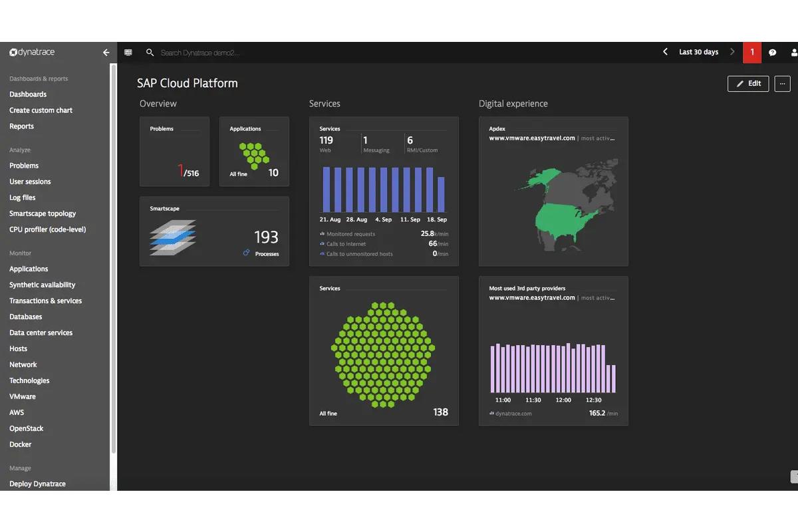This screenshot has width=798, height=532.
Task: Open Docker in sidebar
Action: click(x=21, y=444)
